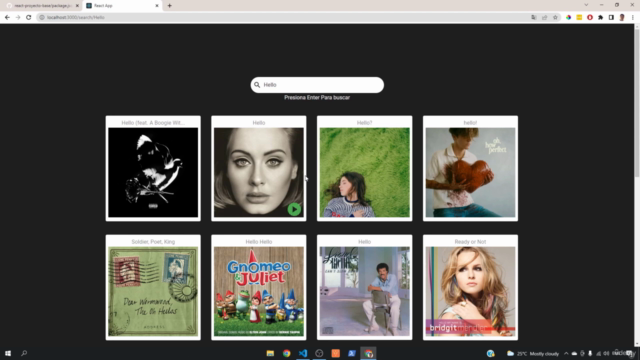Open a new browser tab
Viewport: 640px width, 360px height.
169,6
